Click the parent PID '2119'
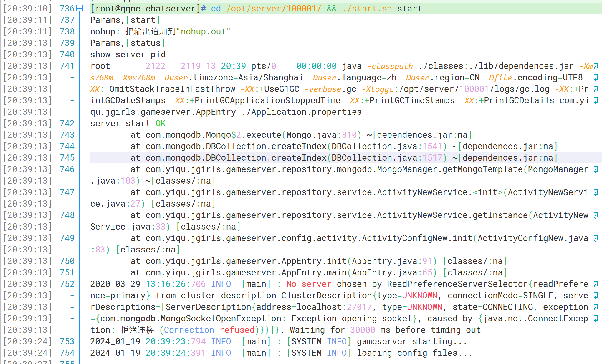The height and width of the screenshot is (364, 602). tap(191, 66)
